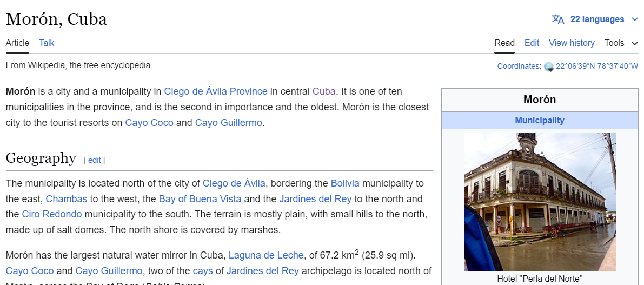Click the Hotel Perla del Norte photo
This screenshot has width=644, height=285.
pyautogui.click(x=539, y=202)
